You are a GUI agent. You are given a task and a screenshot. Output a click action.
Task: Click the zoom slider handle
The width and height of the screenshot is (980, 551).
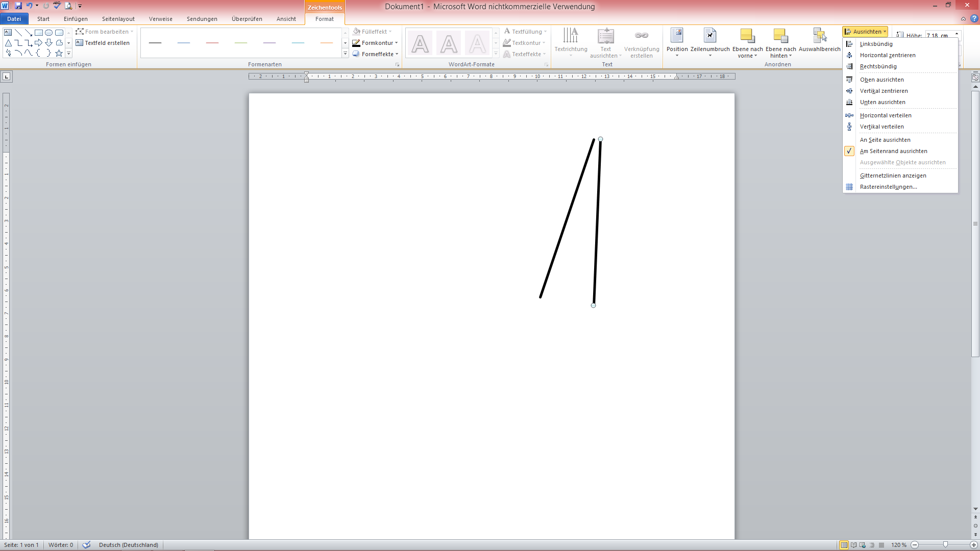point(945,545)
